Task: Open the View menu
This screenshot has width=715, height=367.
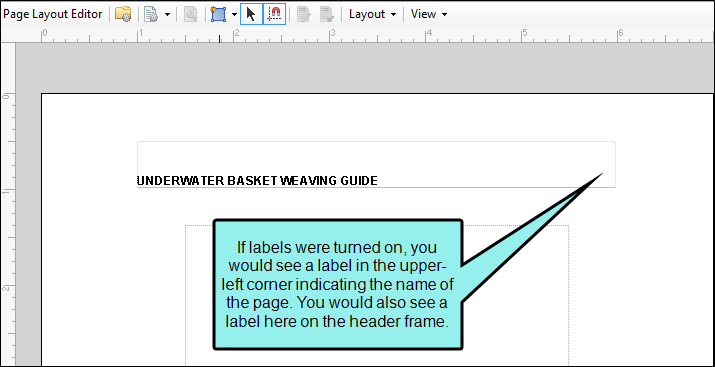Action: click(429, 14)
